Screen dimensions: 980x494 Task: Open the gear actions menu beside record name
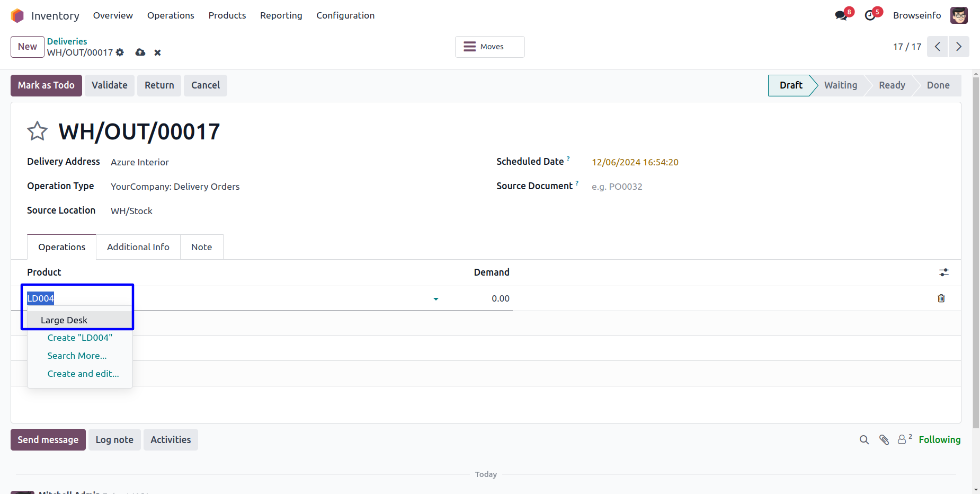pyautogui.click(x=120, y=52)
